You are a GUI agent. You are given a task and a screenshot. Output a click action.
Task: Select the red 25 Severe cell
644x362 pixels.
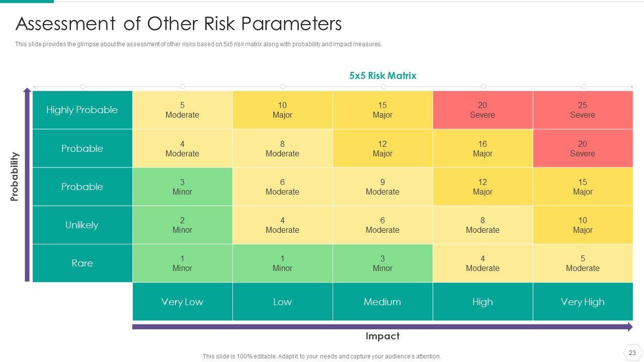(582, 110)
